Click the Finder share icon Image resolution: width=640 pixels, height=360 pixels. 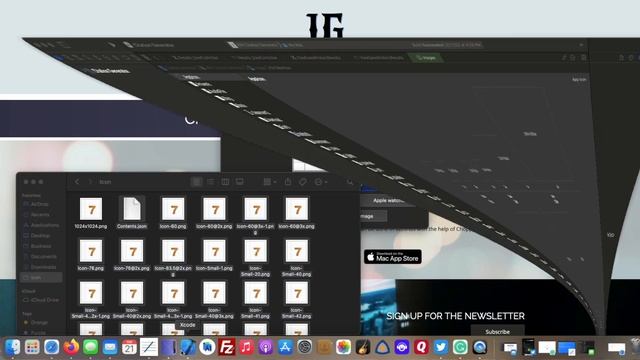[x=288, y=182]
